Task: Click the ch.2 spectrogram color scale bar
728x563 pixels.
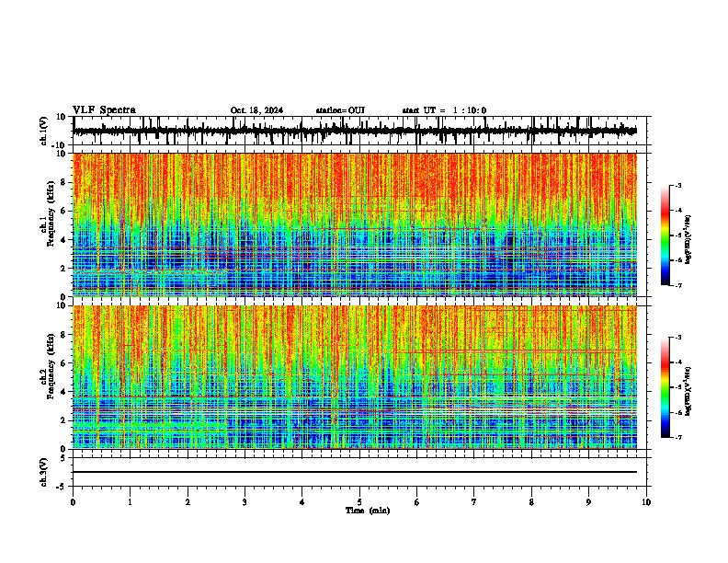Action: coord(665,387)
